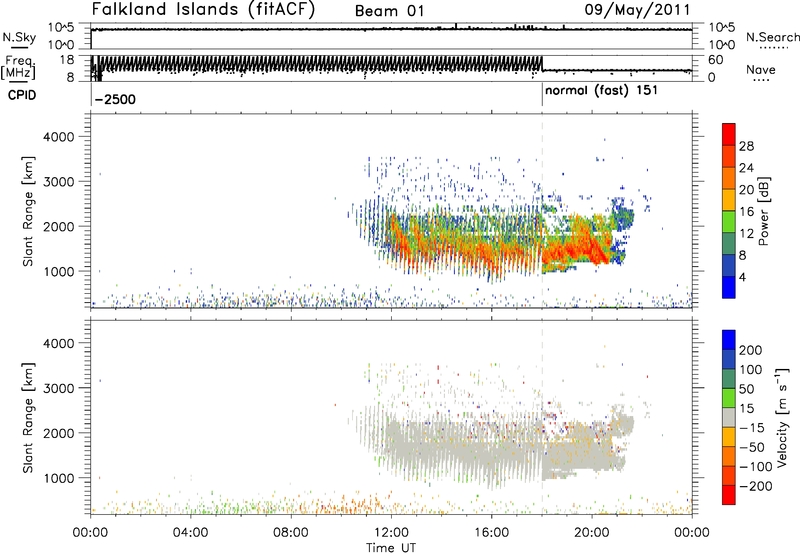
Task: Click the 'Time UT' axis label
Action: (x=391, y=548)
